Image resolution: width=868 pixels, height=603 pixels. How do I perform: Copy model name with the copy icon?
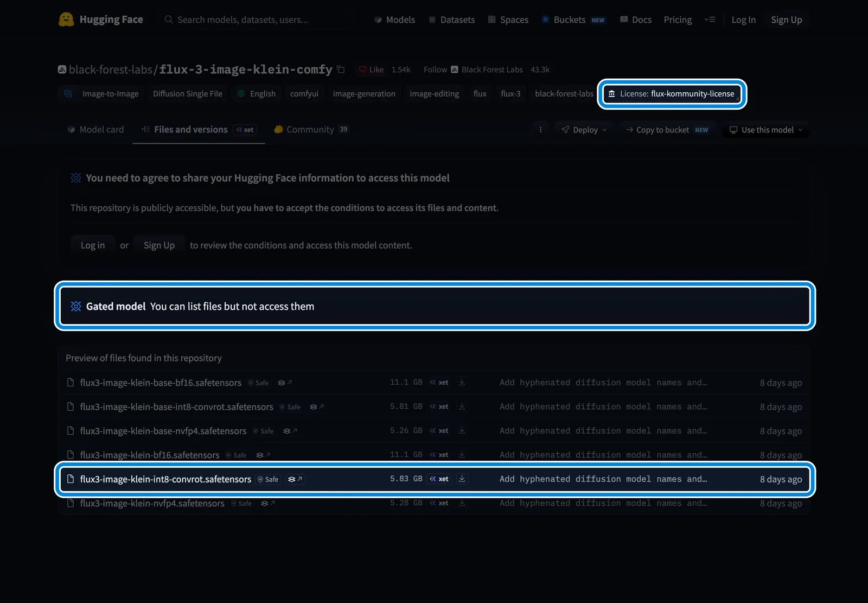(341, 69)
